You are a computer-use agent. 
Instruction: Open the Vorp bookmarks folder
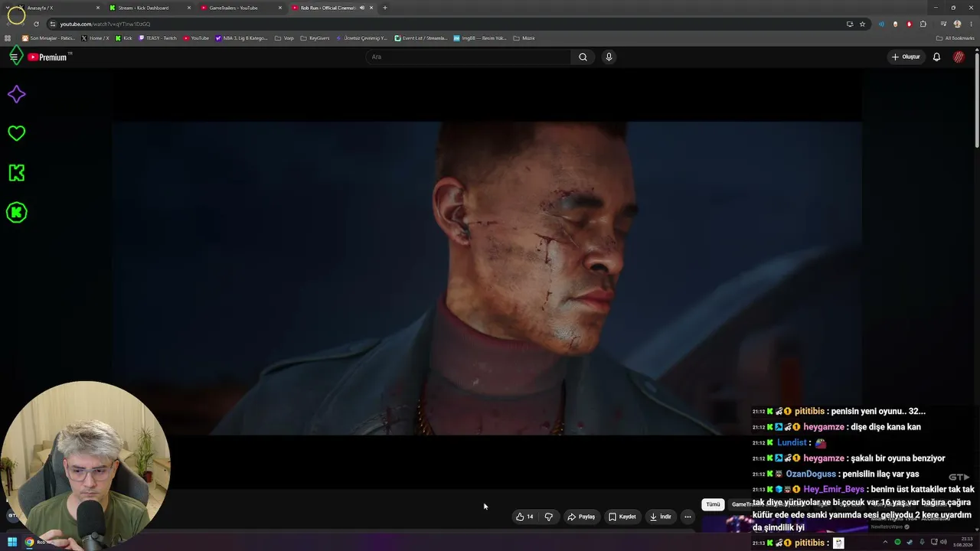click(x=284, y=38)
